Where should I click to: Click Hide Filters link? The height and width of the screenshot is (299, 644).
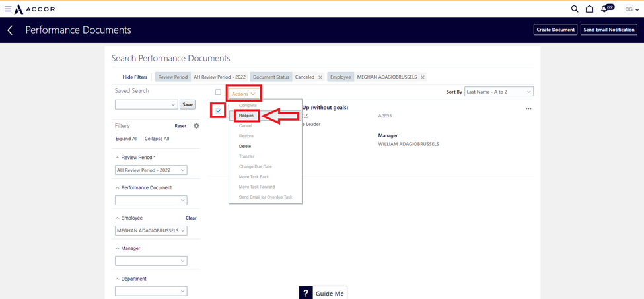click(x=135, y=77)
